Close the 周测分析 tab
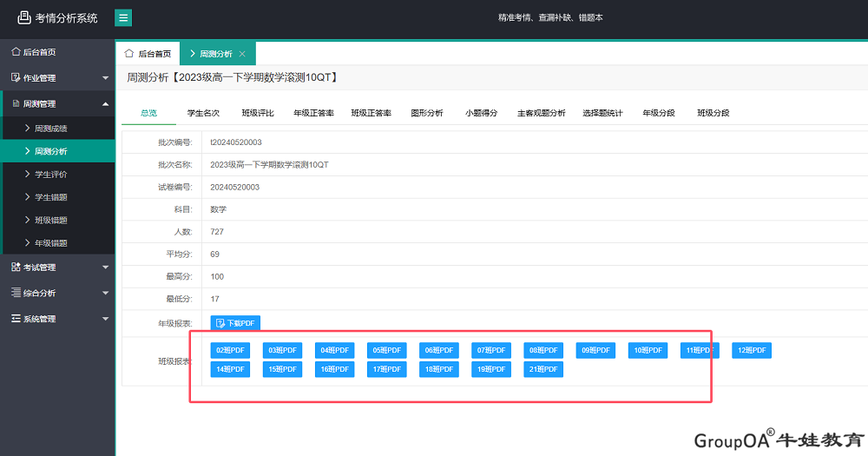The height and width of the screenshot is (456, 868). tap(242, 54)
